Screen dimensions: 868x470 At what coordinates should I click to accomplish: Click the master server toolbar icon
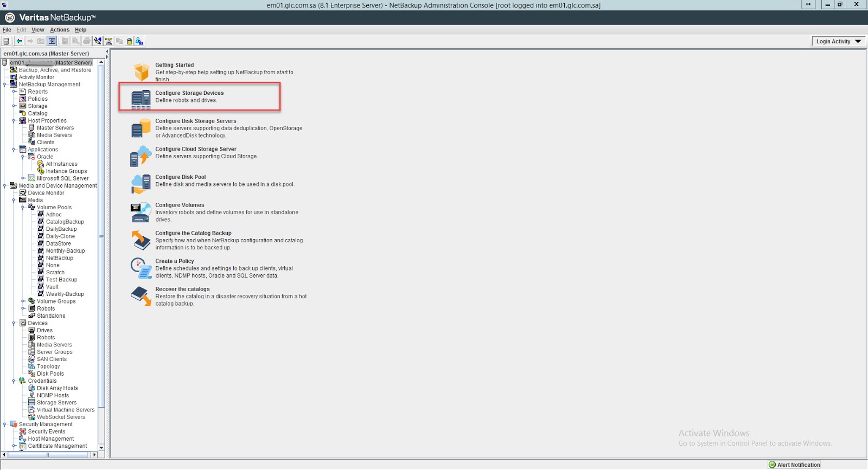tap(7, 41)
